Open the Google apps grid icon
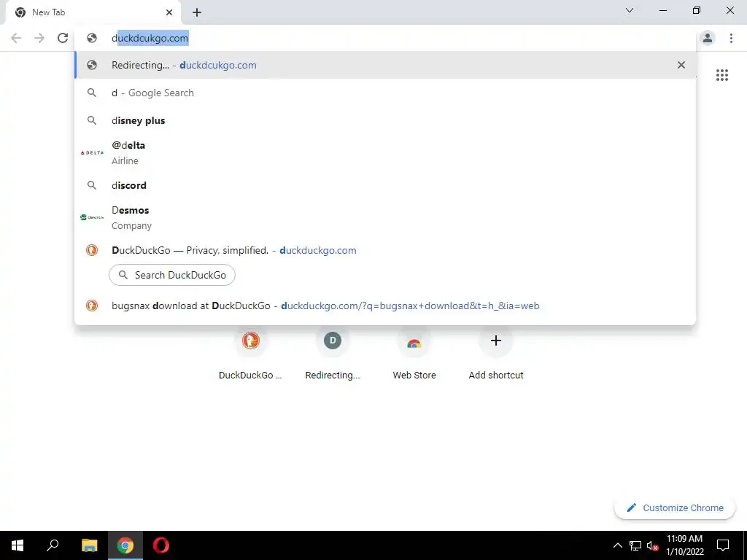This screenshot has height=560, width=747. click(x=722, y=75)
